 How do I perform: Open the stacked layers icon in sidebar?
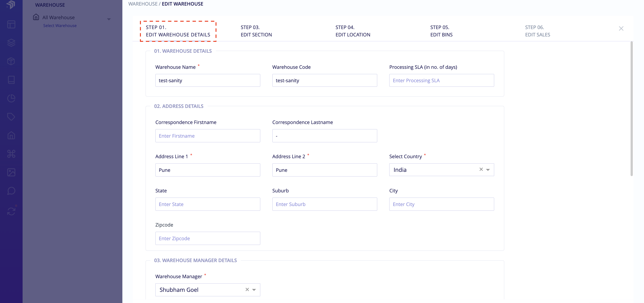click(x=11, y=43)
